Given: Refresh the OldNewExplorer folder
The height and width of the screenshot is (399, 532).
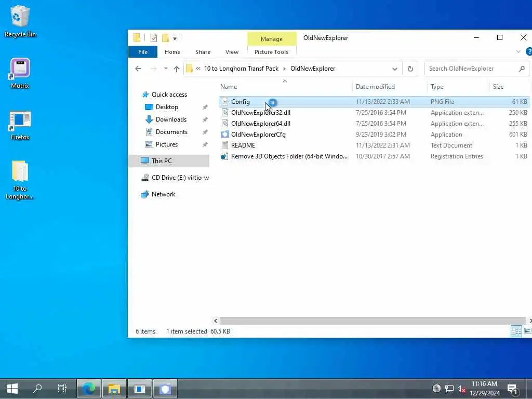Looking at the screenshot, I should click(410, 69).
